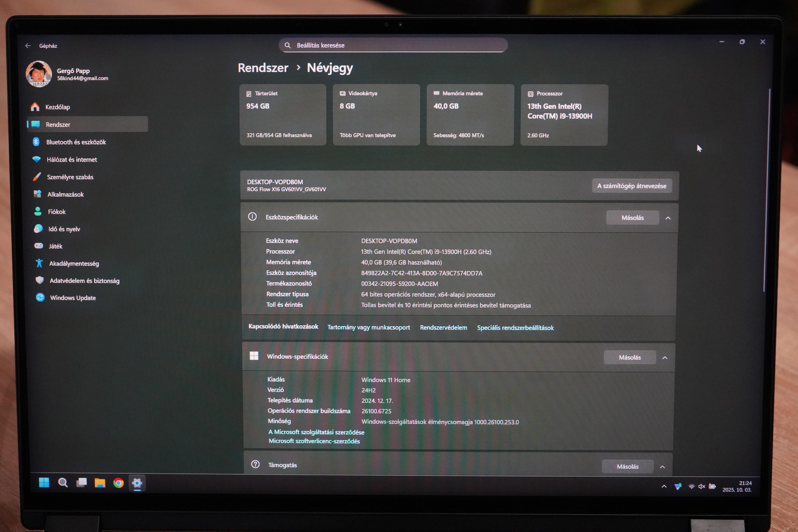This screenshot has height=532, width=798.
Task: Click the Videokártya icon in the card
Action: 343,93
